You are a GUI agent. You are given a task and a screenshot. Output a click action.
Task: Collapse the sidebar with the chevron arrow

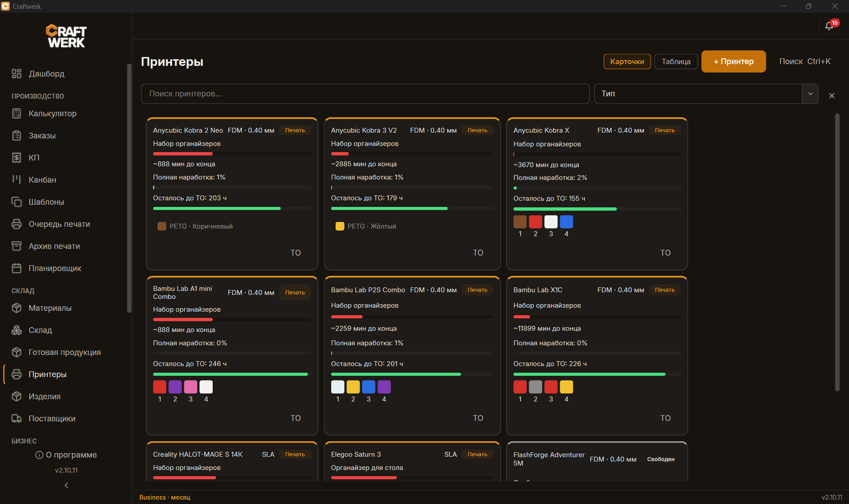tap(66, 485)
